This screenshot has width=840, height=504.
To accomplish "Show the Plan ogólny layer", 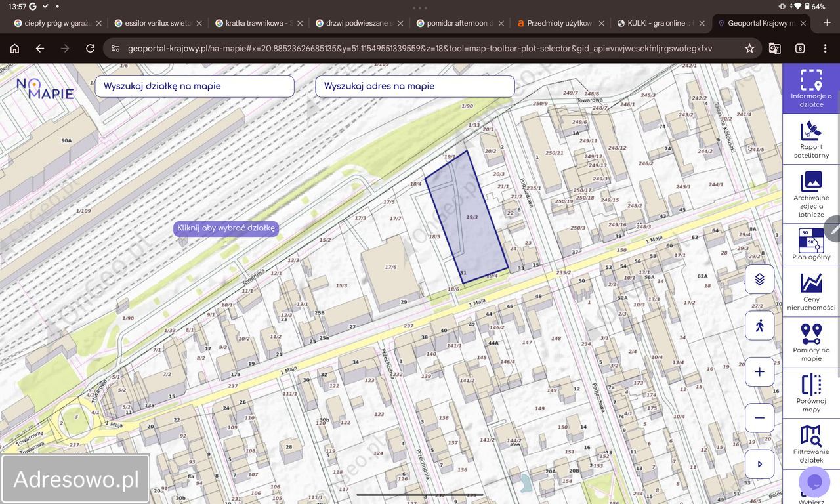I will tap(811, 244).
